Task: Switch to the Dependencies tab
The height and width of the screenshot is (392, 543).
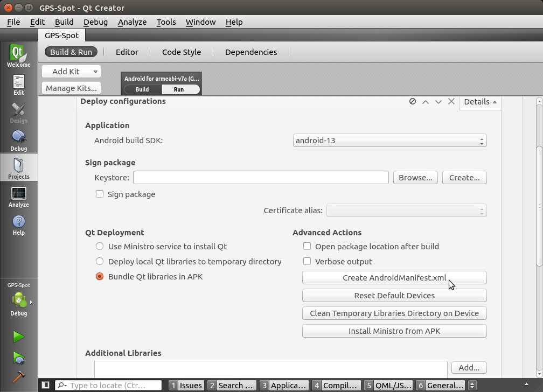Action: tap(251, 52)
